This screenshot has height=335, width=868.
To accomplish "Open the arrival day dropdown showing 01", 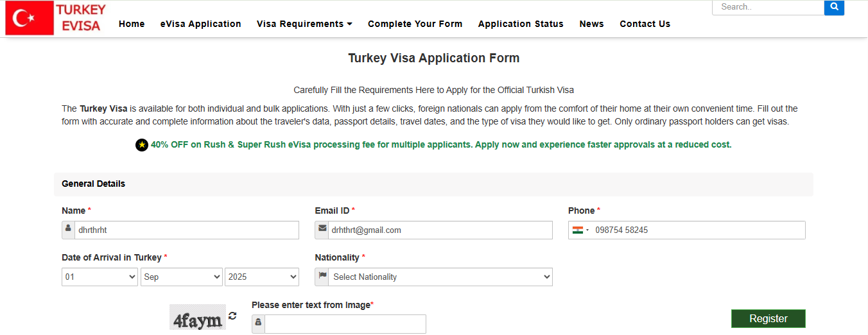I will (100, 277).
